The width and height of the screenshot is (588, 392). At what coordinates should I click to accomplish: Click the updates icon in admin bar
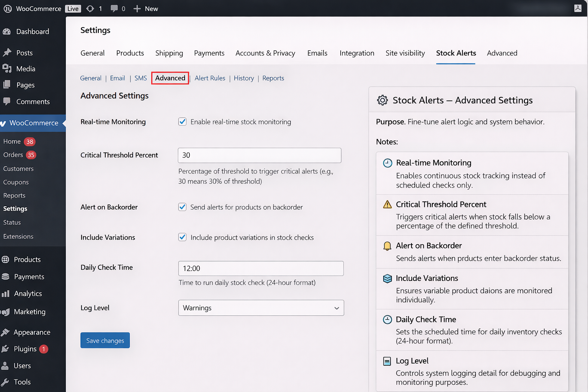click(x=90, y=8)
